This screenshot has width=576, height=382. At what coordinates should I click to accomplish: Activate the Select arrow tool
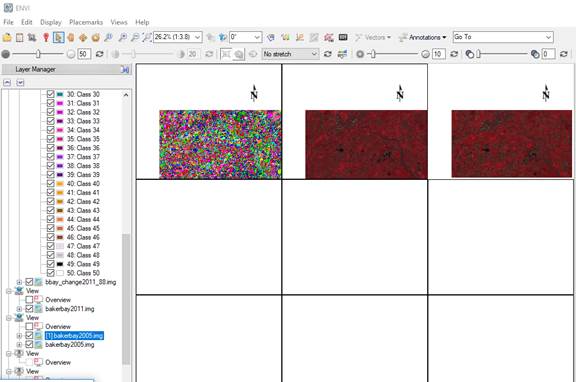point(58,37)
